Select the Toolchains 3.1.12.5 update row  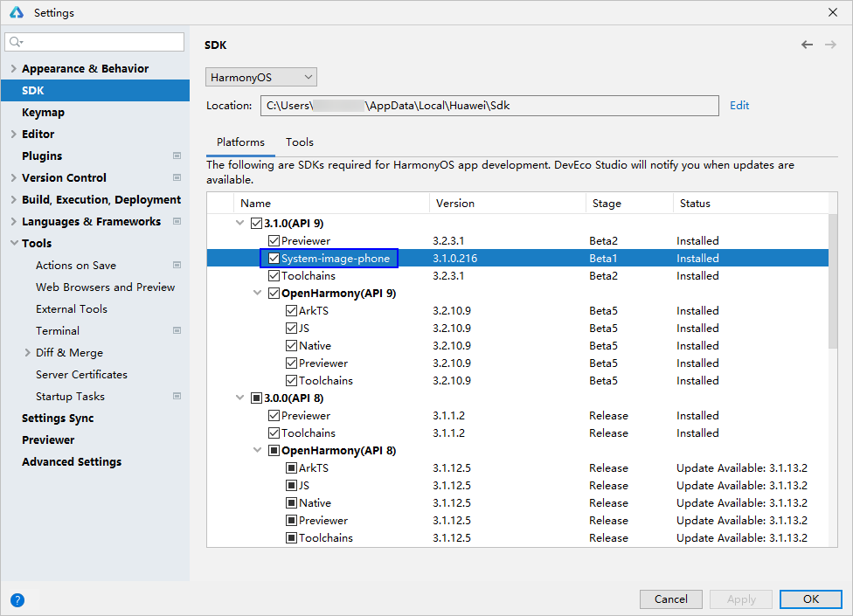coord(517,537)
